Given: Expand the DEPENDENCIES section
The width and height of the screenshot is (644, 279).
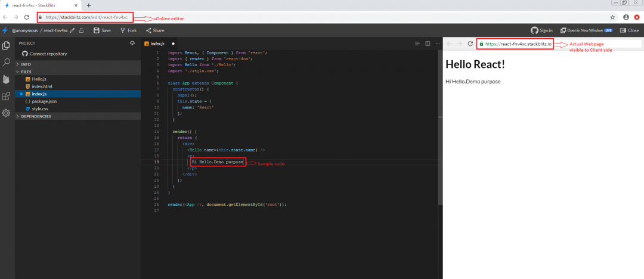Looking at the screenshot, I should [36, 116].
